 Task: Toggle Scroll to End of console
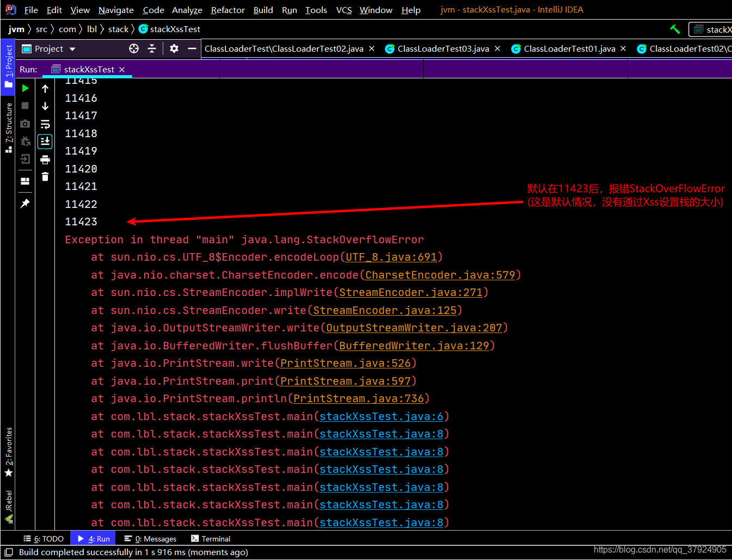(x=45, y=141)
